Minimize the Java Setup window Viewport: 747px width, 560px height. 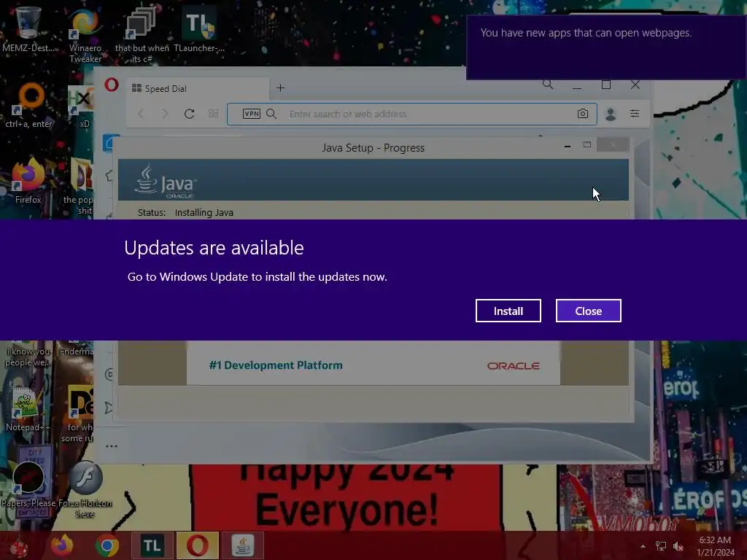click(568, 146)
